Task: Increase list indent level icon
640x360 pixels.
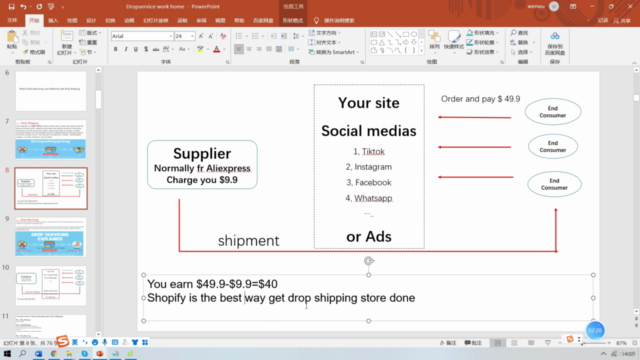Action: click(284, 36)
